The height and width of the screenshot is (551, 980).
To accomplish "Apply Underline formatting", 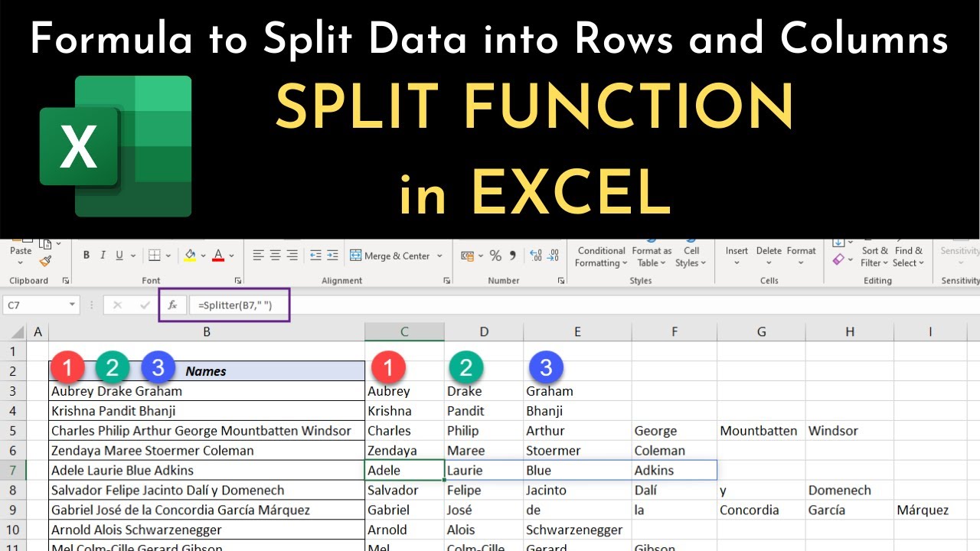I will [120, 256].
